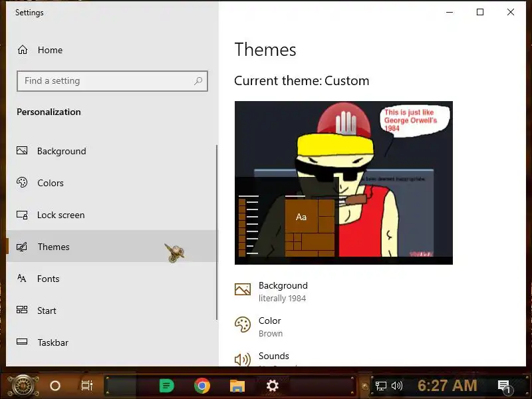Click the Personalization section heading
Image resolution: width=532 pixels, height=399 pixels.
point(49,112)
